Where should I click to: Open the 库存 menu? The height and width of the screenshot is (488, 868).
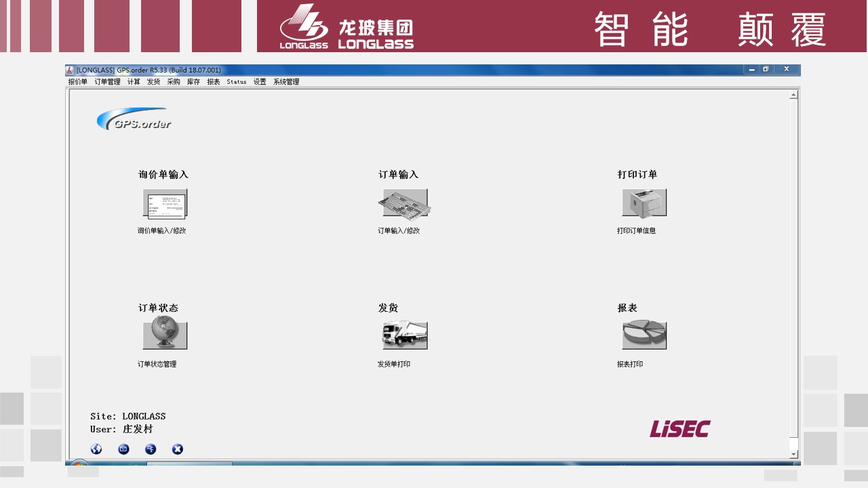tap(193, 82)
